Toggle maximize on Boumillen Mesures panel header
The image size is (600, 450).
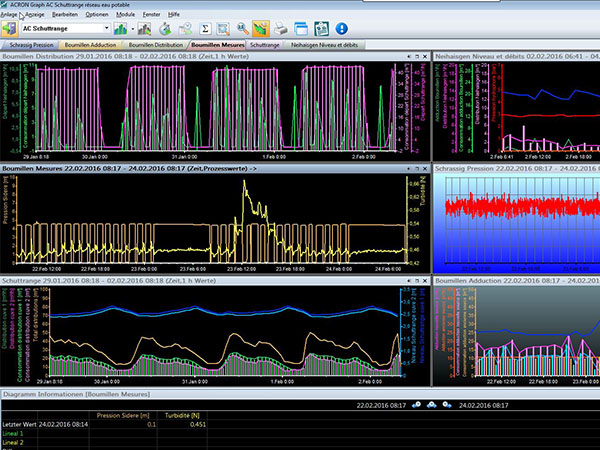pyautogui.click(x=417, y=168)
